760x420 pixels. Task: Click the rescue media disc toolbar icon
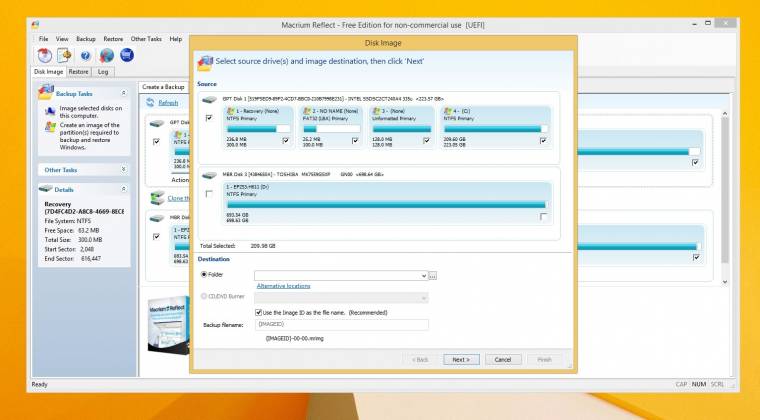45,55
